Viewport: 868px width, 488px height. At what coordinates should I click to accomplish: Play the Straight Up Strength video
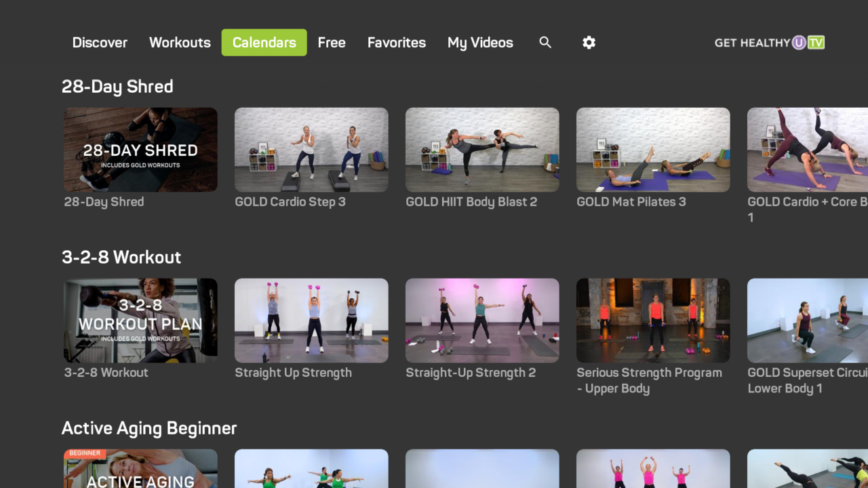(x=311, y=320)
